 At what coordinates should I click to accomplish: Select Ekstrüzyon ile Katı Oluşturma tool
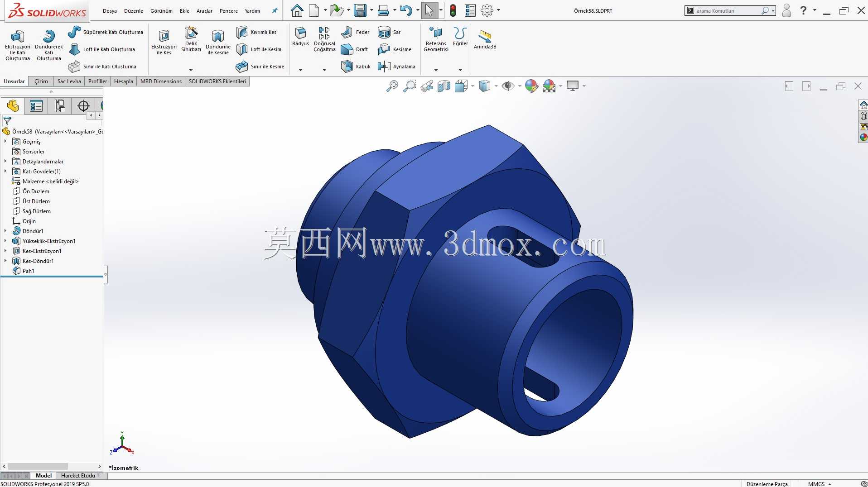click(18, 45)
